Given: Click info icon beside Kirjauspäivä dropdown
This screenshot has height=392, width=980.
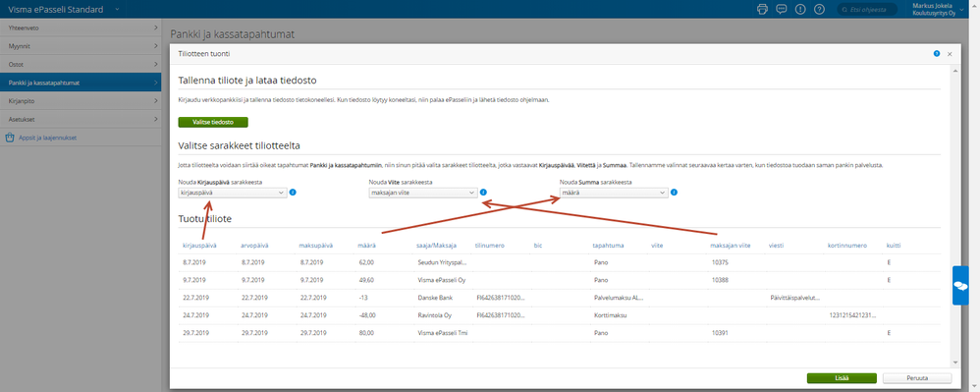Looking at the screenshot, I should tap(294, 193).
